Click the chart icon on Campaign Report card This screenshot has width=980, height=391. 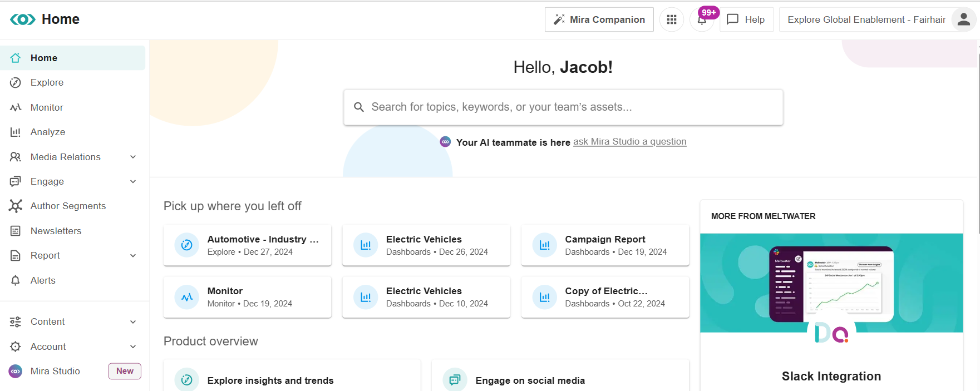point(545,245)
